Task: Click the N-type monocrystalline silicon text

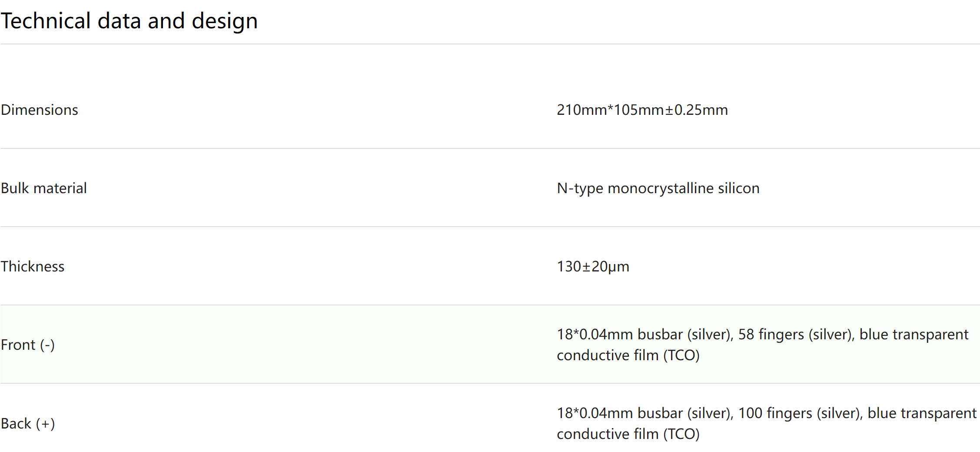Action: coord(658,188)
